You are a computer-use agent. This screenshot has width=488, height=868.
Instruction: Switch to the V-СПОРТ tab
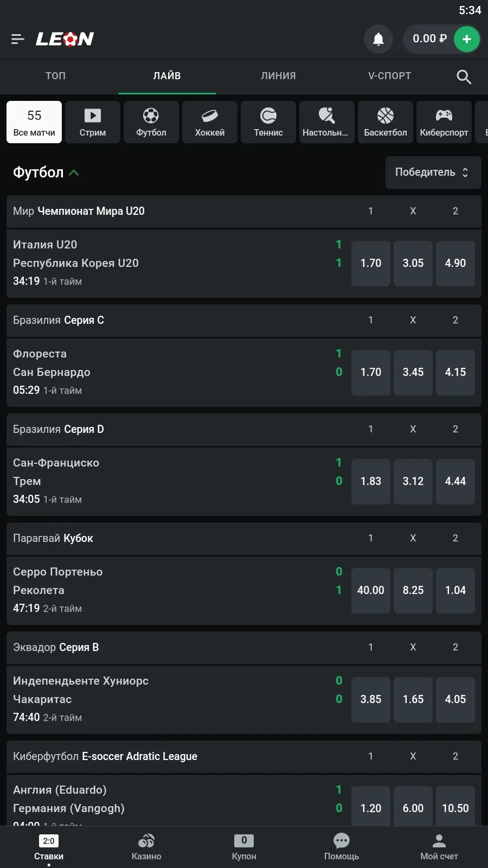tap(389, 76)
